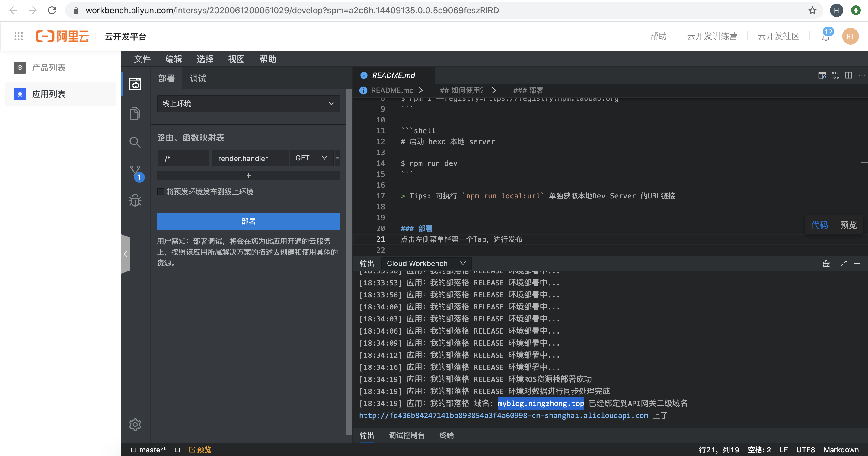Go back with the browser back arrow
868x456 pixels.
point(13,11)
